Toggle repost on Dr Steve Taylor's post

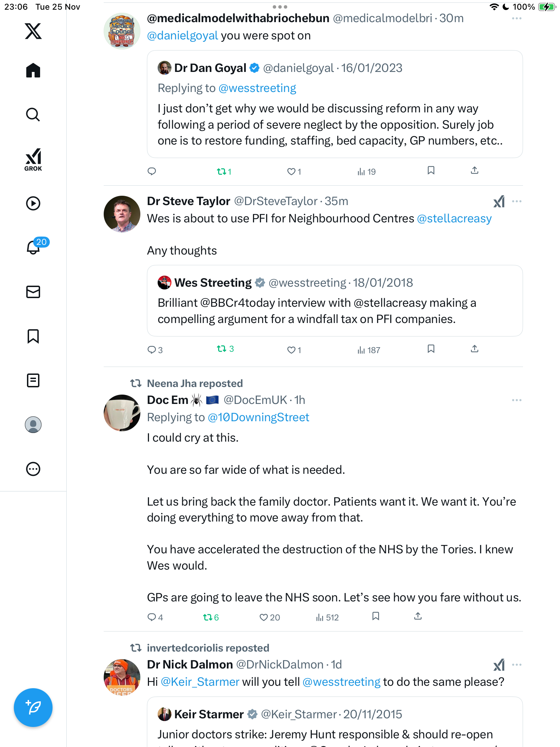pyautogui.click(x=222, y=349)
